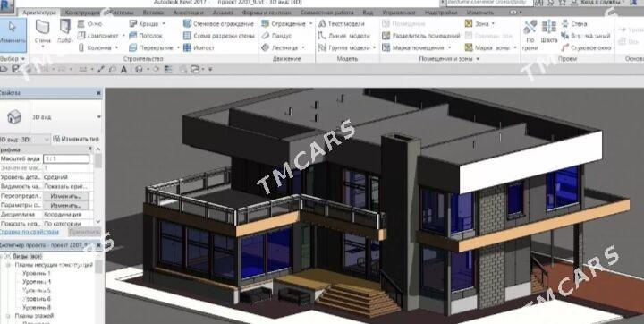
Task: Select the Шахта shaft opening tool
Action: click(x=549, y=32)
